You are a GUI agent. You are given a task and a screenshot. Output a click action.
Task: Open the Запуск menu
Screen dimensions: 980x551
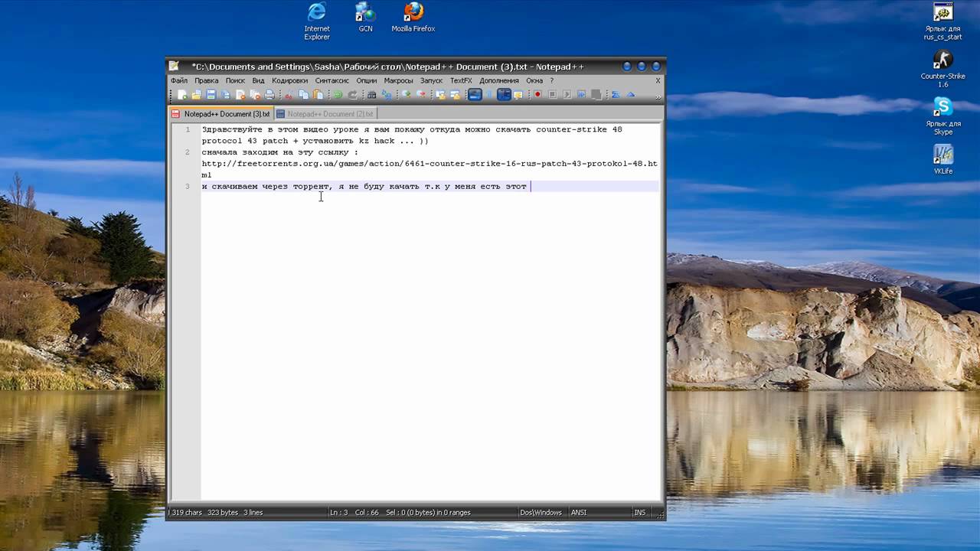click(431, 80)
